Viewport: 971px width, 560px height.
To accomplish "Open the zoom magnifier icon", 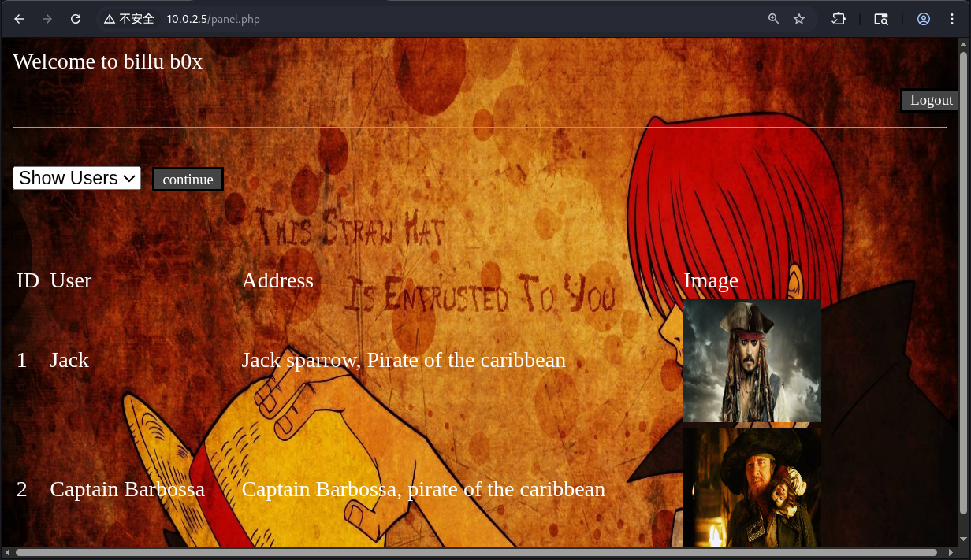I will pyautogui.click(x=774, y=19).
